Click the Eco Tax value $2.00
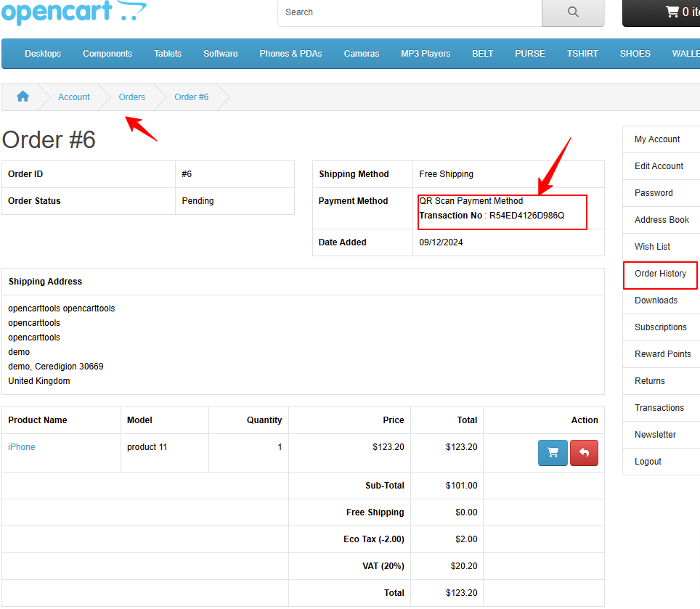Viewport: 700px width, 609px height. 466,539
